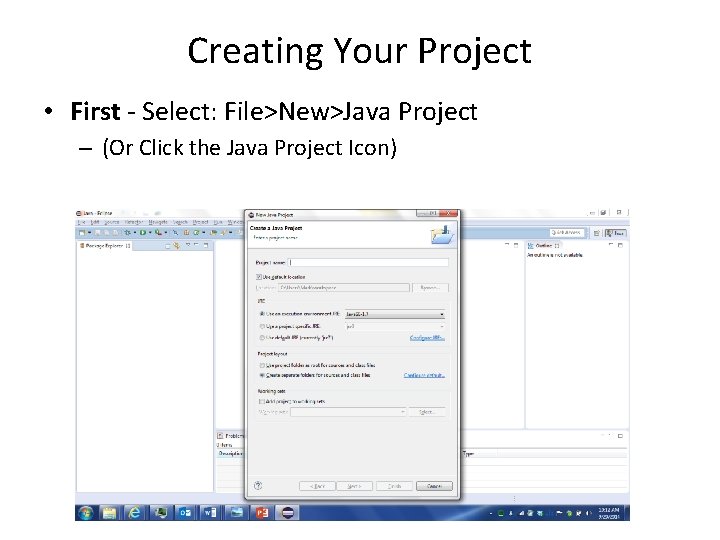Click the Java perspective button

click(616, 233)
